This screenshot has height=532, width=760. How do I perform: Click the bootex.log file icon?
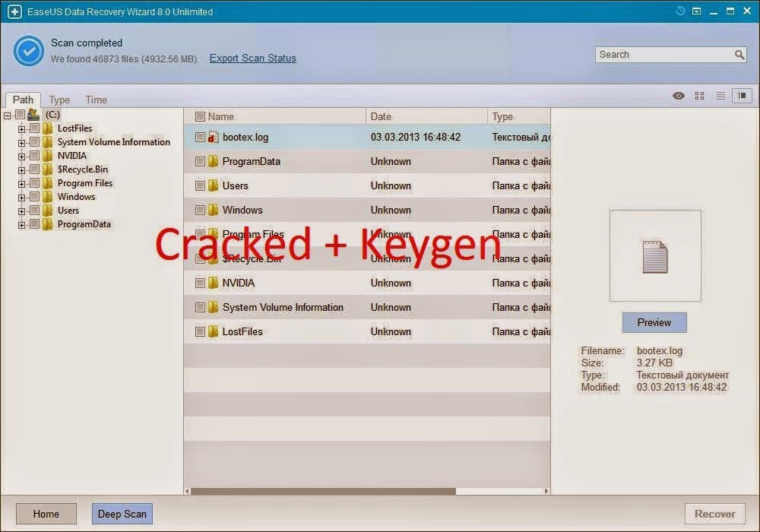(214, 137)
